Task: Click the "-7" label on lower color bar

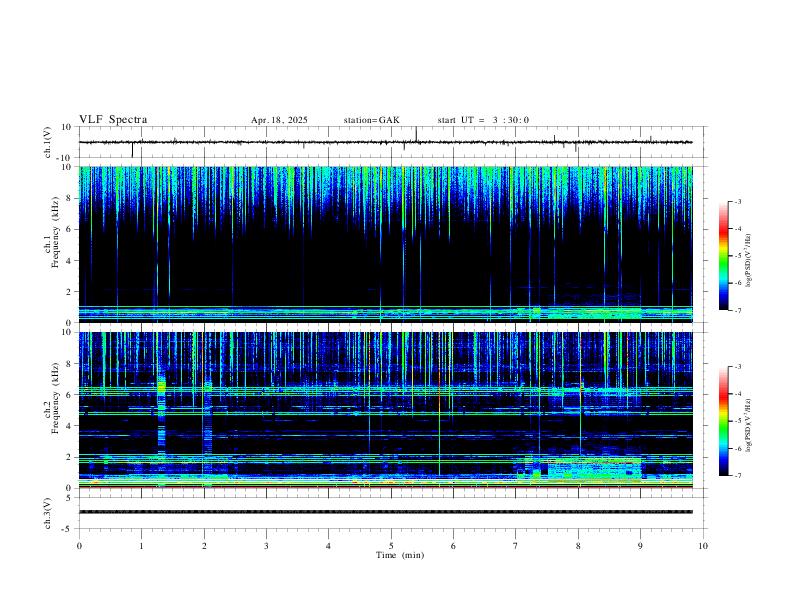Action: [738, 476]
